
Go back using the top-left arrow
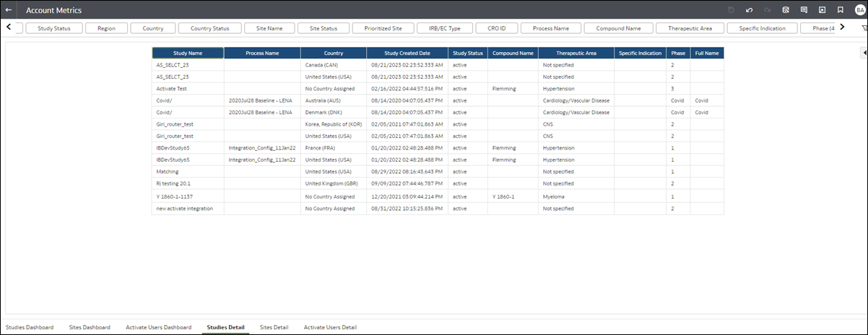(9, 10)
